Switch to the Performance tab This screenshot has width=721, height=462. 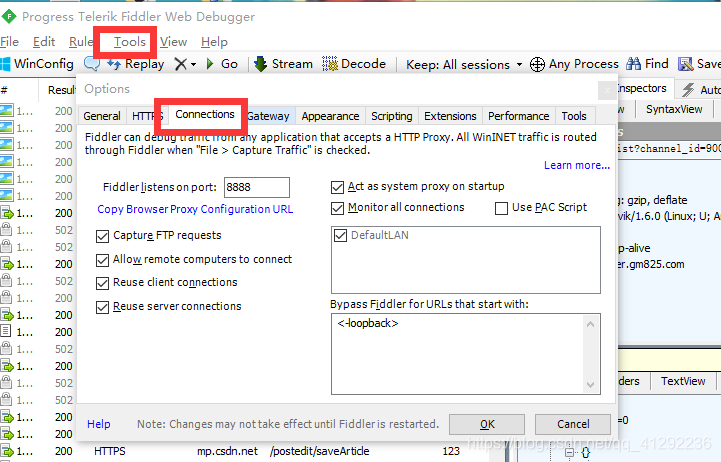point(519,116)
